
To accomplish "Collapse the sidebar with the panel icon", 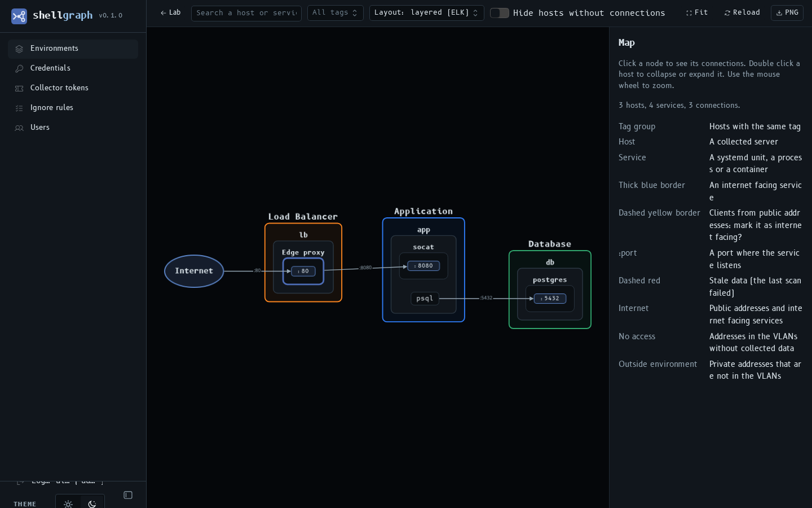I will 128,495.
